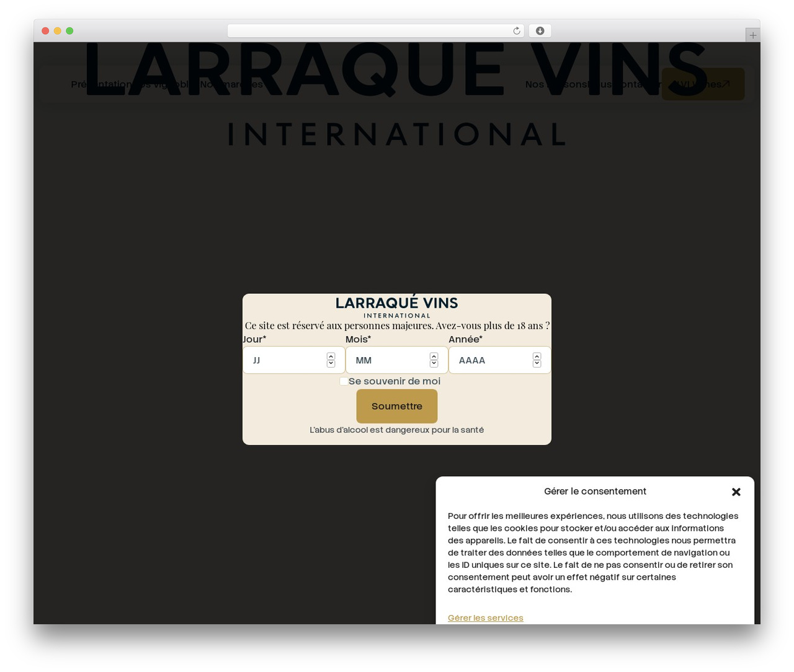Tick the 'Se souvenir de moi' checkbox

click(x=344, y=381)
